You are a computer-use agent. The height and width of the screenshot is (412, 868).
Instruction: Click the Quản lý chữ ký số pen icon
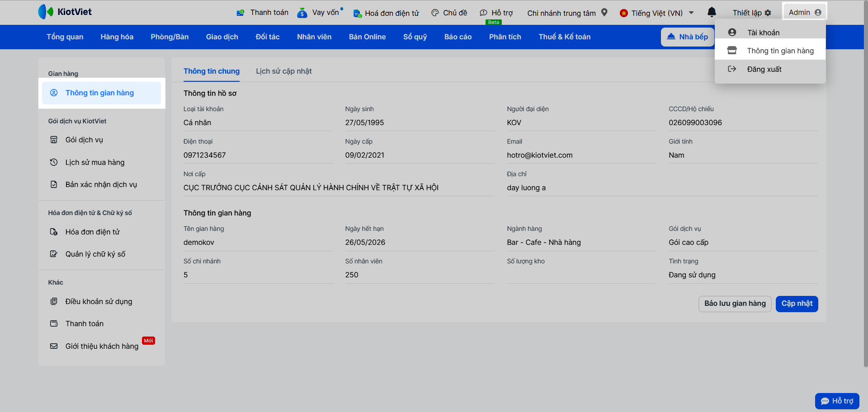click(x=54, y=254)
